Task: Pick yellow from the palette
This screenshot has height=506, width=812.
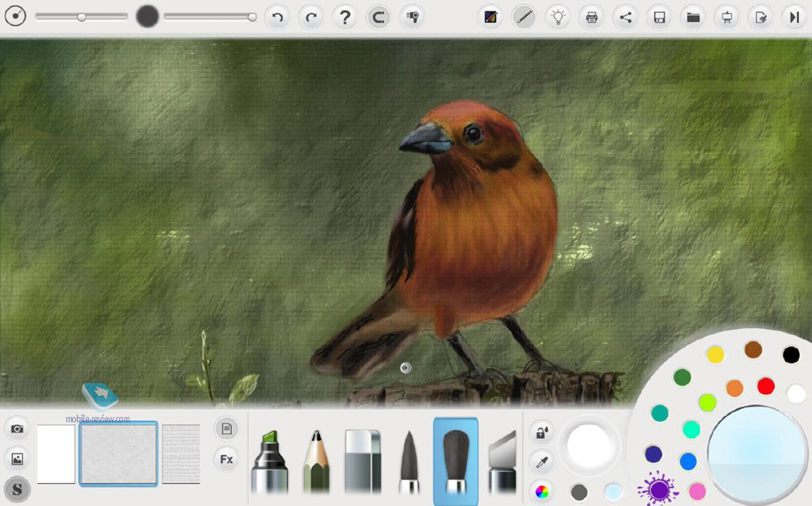Action: (x=716, y=355)
